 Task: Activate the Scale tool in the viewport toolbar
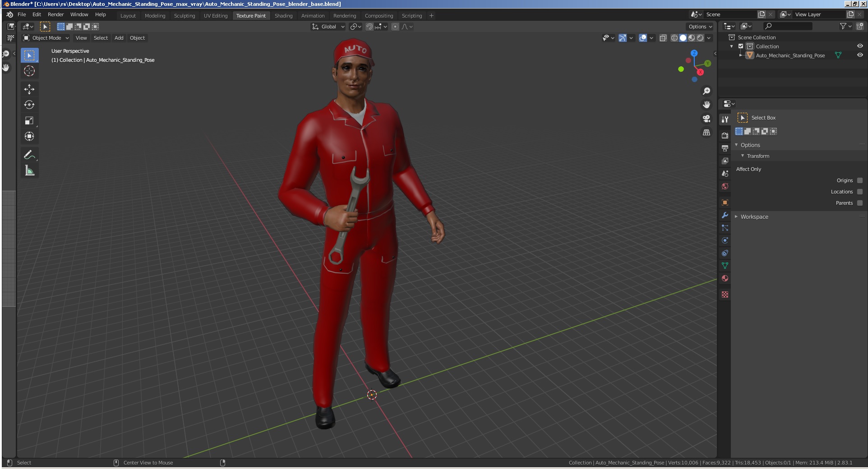[x=29, y=120]
